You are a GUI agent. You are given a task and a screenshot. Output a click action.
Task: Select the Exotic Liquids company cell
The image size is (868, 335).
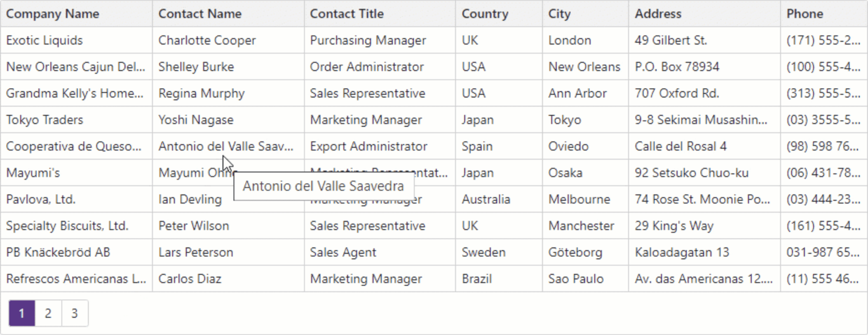[x=45, y=40]
